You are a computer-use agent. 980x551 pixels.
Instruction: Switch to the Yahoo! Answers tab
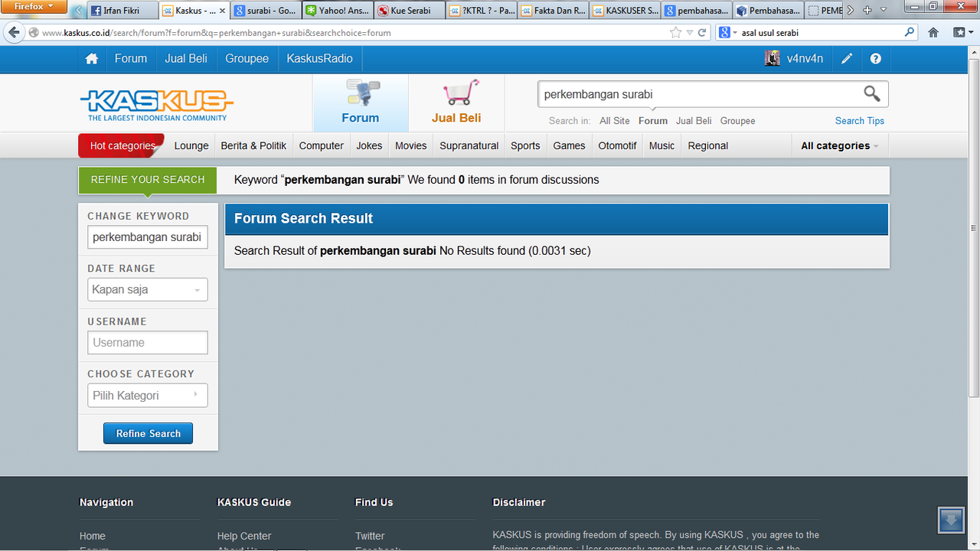[x=338, y=11]
